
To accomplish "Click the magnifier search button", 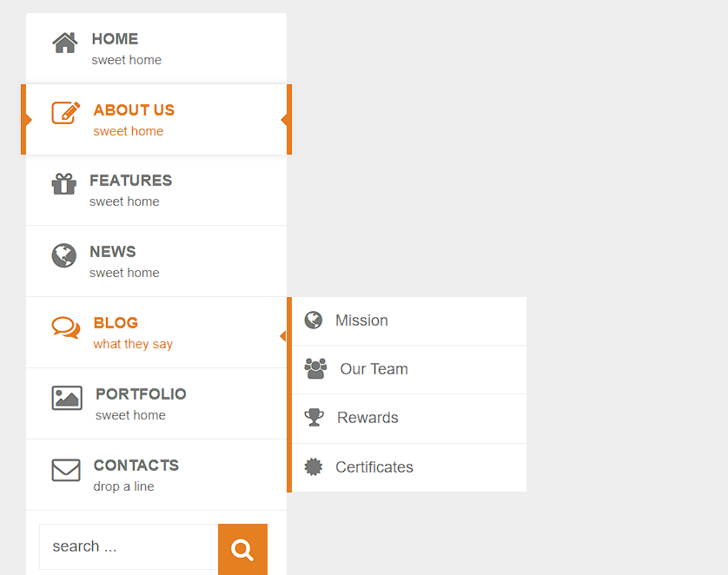I will point(243,550).
